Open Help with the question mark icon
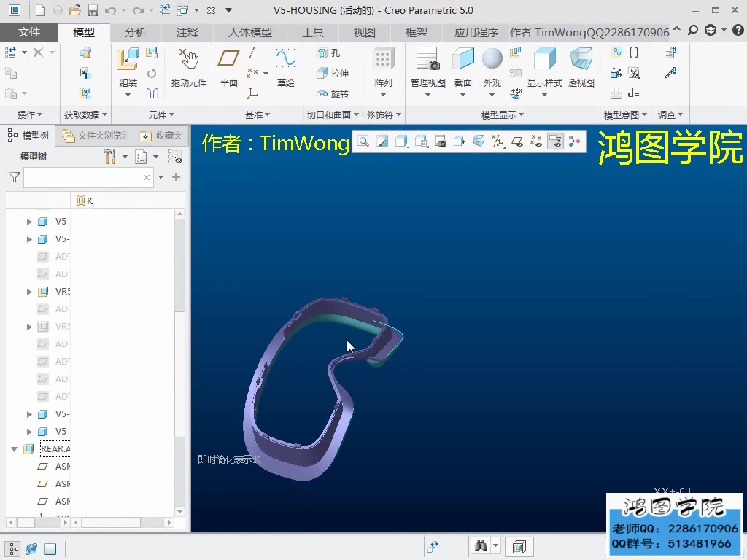747x560 pixels. coord(738,31)
